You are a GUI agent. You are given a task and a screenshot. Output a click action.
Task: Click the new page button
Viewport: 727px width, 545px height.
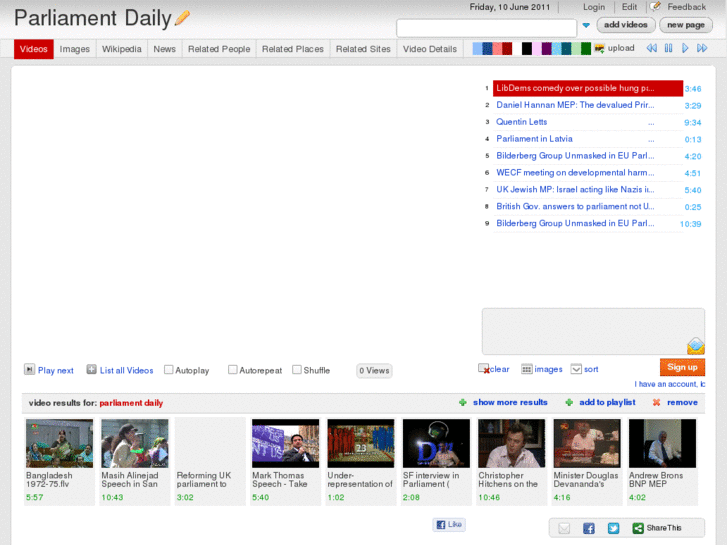[686, 25]
